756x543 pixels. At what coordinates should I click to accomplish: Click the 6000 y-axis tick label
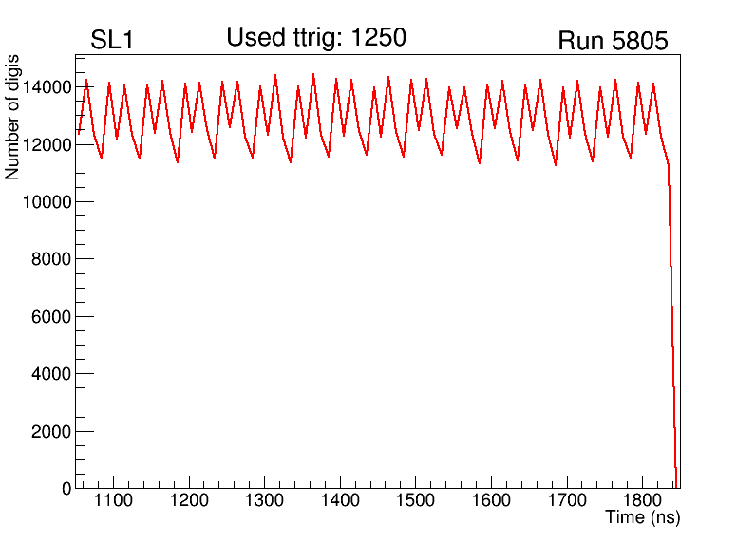(x=52, y=317)
